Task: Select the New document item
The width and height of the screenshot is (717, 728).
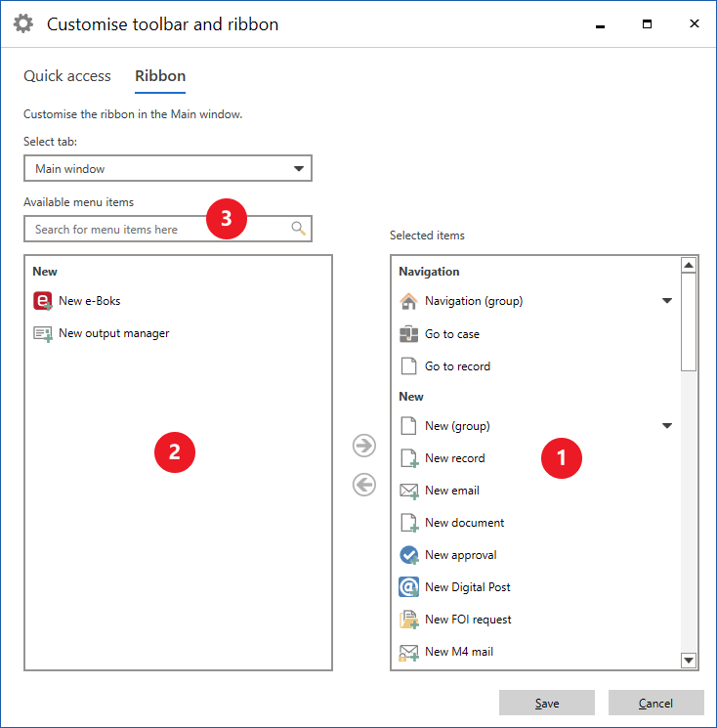Action: tap(464, 523)
